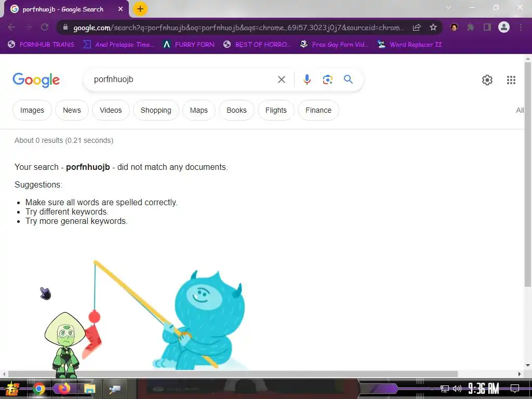Click the address bar URL field

coord(239,28)
